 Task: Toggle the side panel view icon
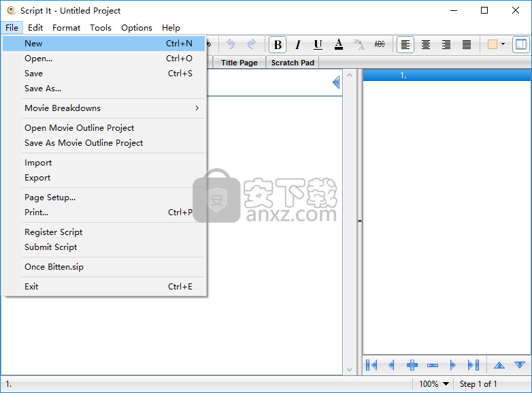coord(521,44)
